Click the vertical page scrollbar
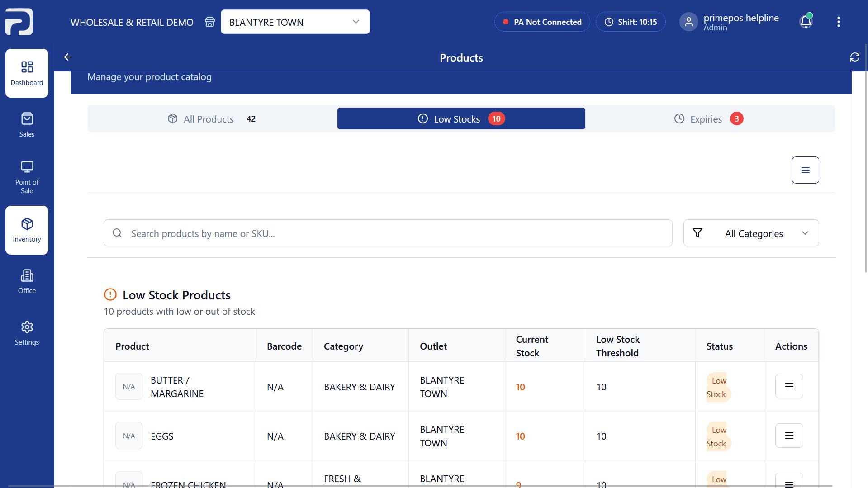The height and width of the screenshot is (488, 868). point(866,158)
